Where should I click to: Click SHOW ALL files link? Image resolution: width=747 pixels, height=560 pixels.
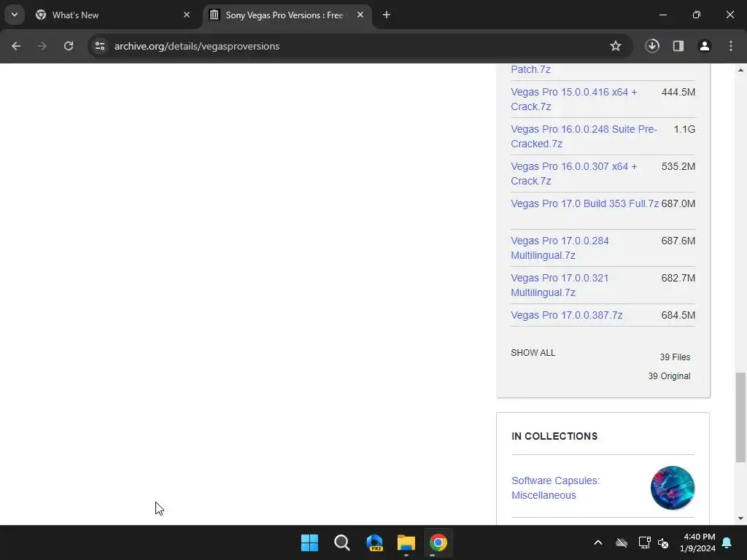(533, 353)
